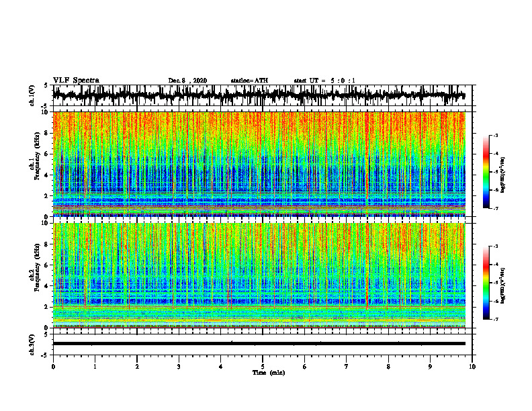The height and width of the screenshot is (411, 532).
Task: Click the log(PSD) label beside ch.2 color bar
Action: pyautogui.click(x=503, y=285)
